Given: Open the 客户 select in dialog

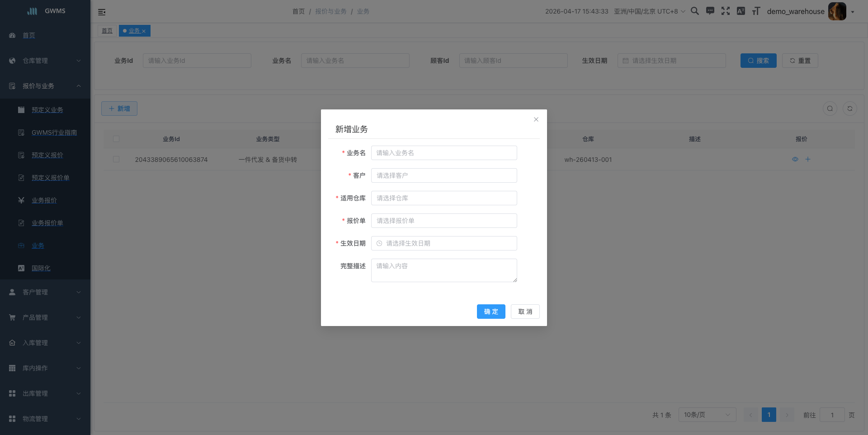Looking at the screenshot, I should point(444,175).
